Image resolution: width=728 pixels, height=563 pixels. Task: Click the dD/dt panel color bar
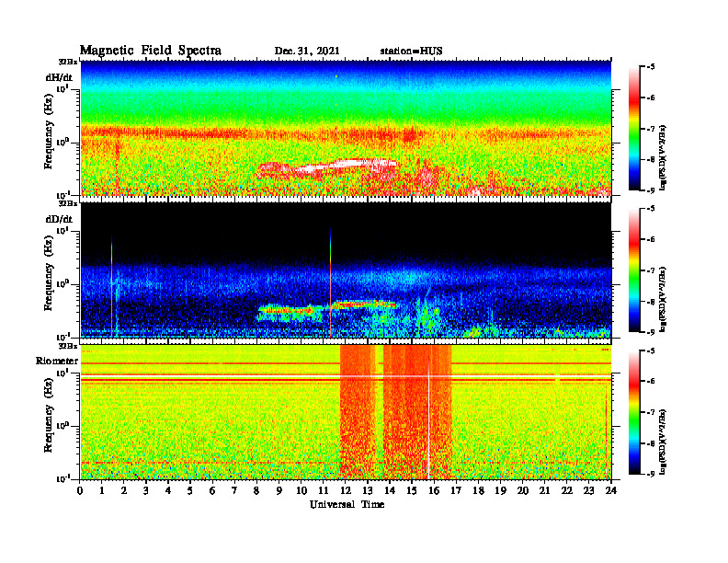(x=633, y=270)
